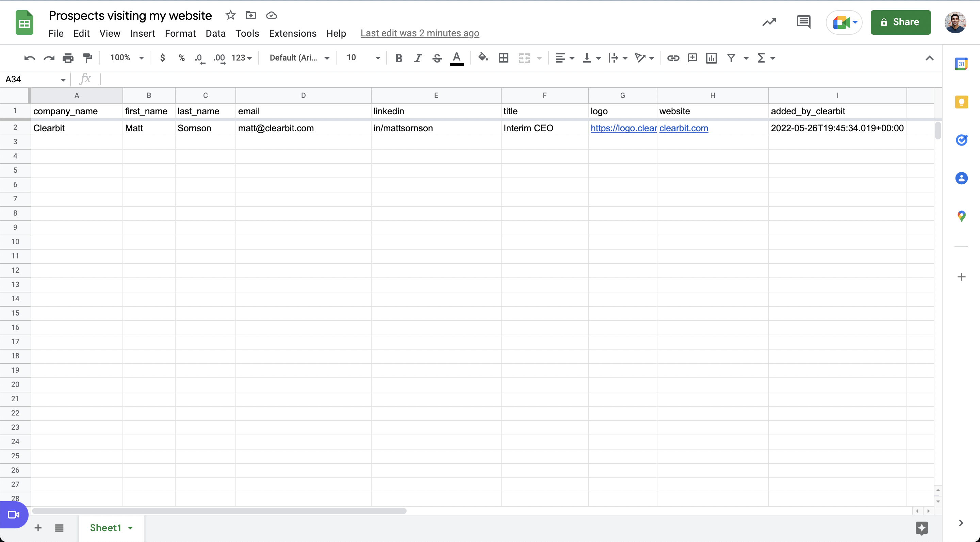Click the Move to folder icon
Screen dimensions: 980x542
[x=251, y=15]
